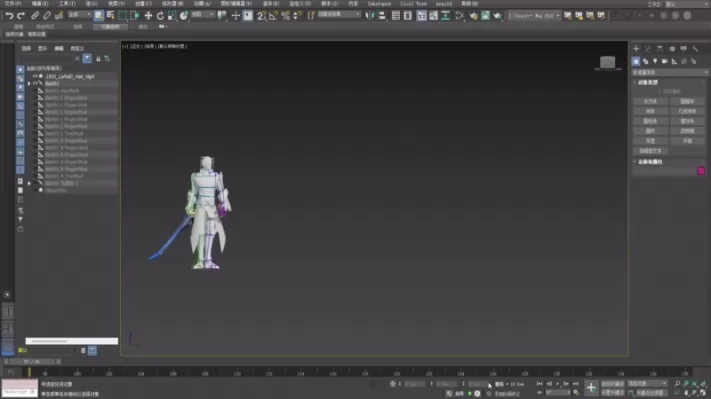Open reference coordinate system dropdown

coord(202,15)
